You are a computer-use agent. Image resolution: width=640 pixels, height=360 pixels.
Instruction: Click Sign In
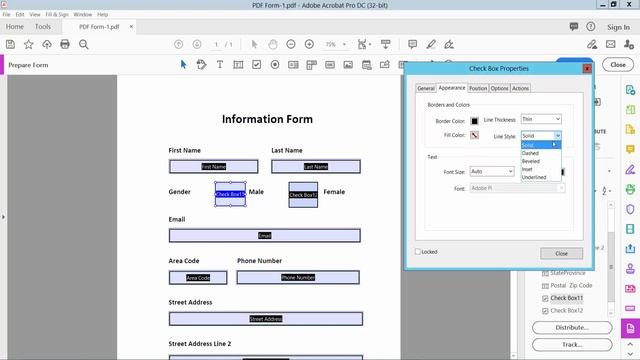coord(618,27)
